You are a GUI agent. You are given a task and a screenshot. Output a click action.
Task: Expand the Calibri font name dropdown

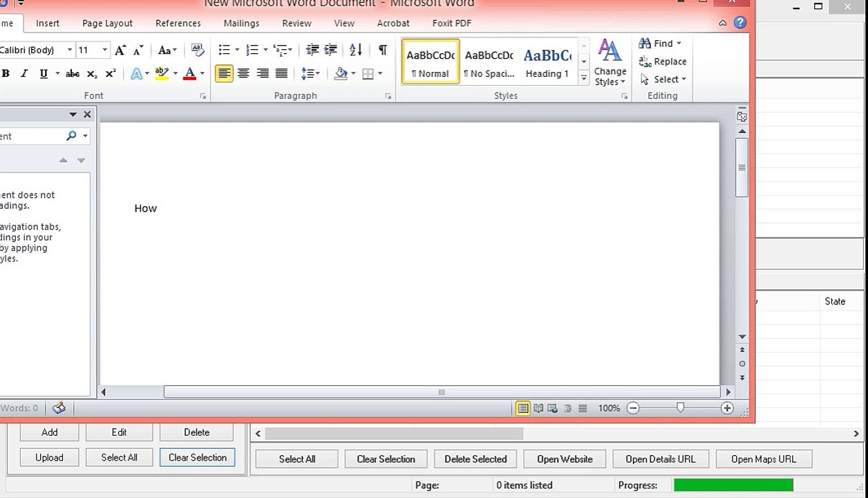pos(70,50)
